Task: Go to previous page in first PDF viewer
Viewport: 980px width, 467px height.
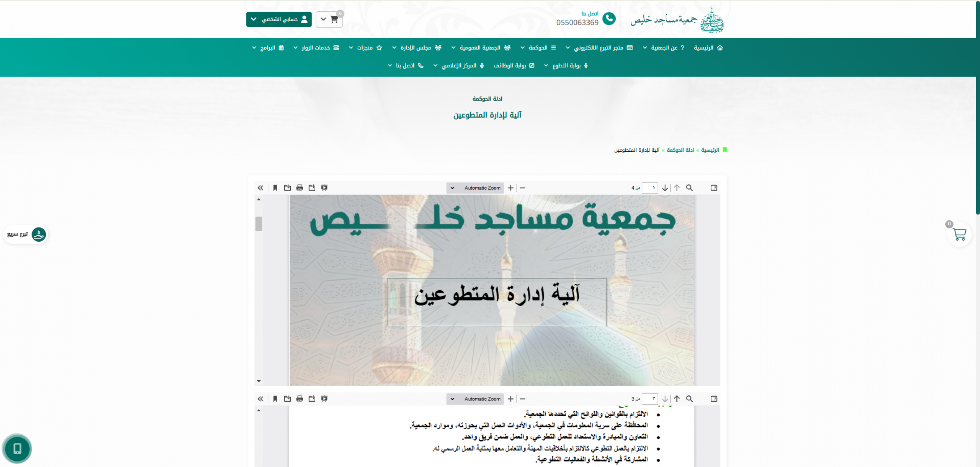Action: [677, 188]
